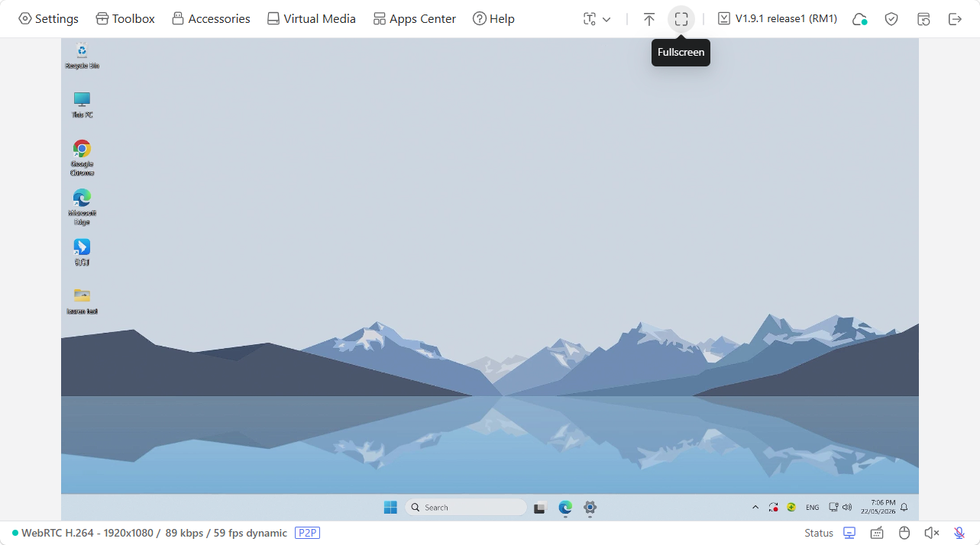Open the remote network tray icon

coord(833,507)
